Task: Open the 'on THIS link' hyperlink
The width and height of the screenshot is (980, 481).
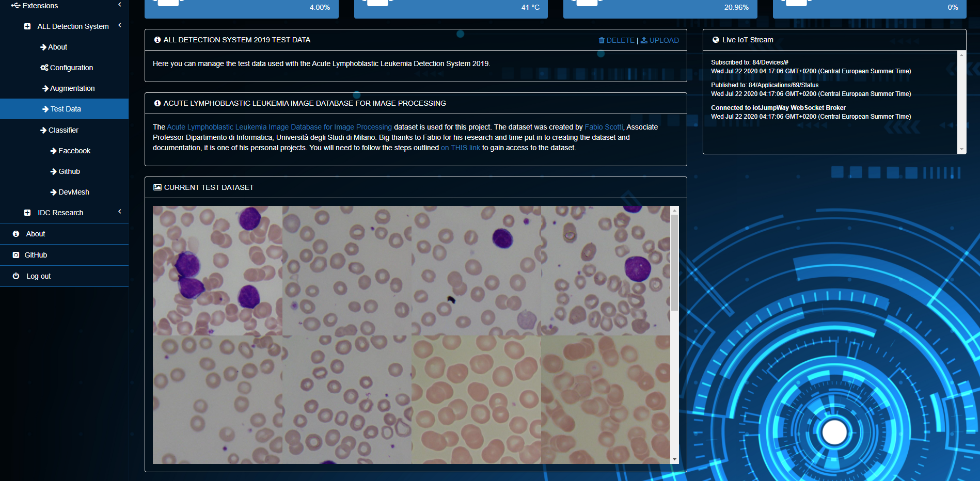Action: [461, 148]
